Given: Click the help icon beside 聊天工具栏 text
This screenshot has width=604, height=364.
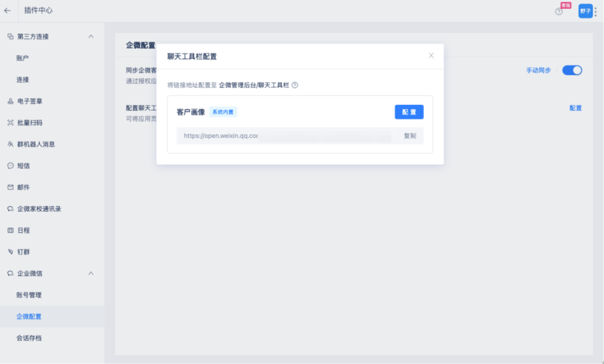Looking at the screenshot, I should [x=295, y=85].
